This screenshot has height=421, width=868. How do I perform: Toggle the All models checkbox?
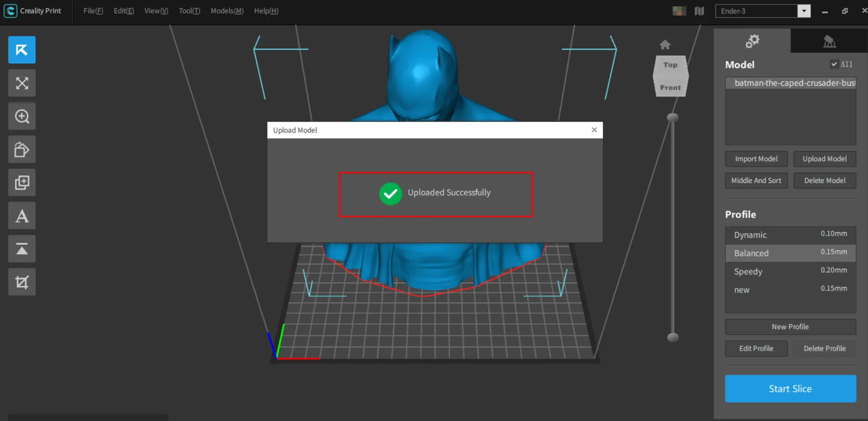click(x=834, y=64)
